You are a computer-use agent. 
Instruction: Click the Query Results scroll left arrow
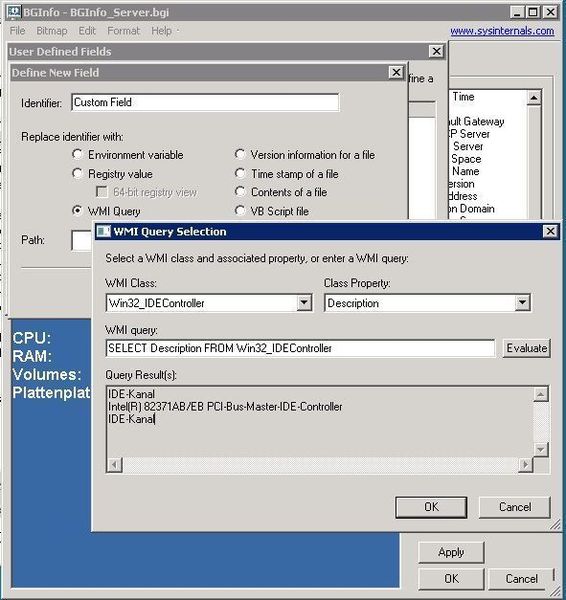(114, 465)
